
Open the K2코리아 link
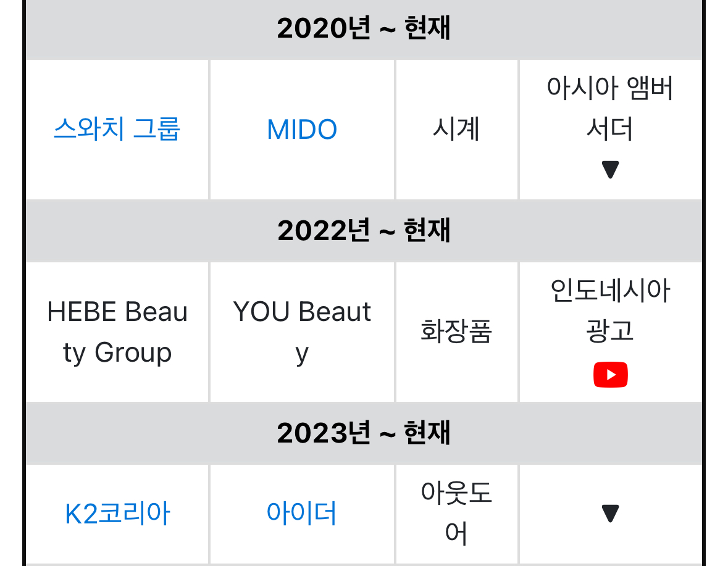coord(117,514)
